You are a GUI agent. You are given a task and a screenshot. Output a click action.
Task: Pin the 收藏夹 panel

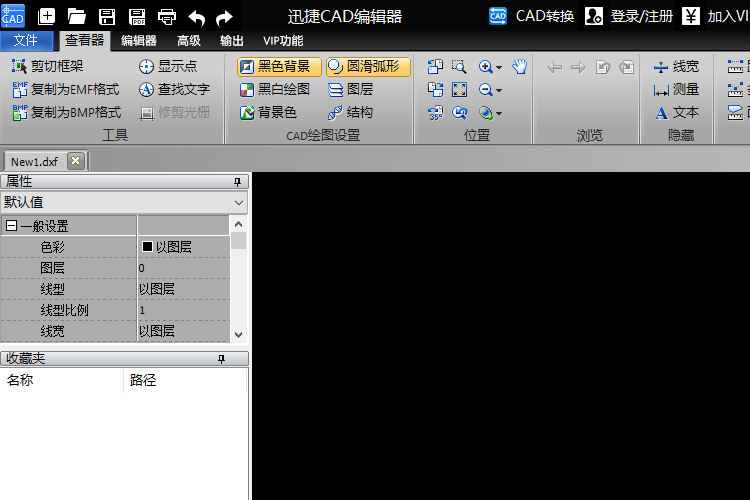pos(221,359)
